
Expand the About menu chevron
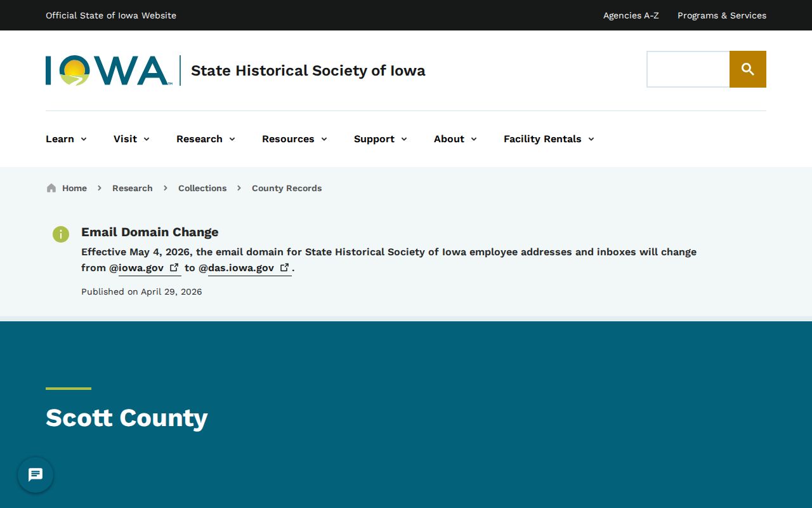[474, 139]
